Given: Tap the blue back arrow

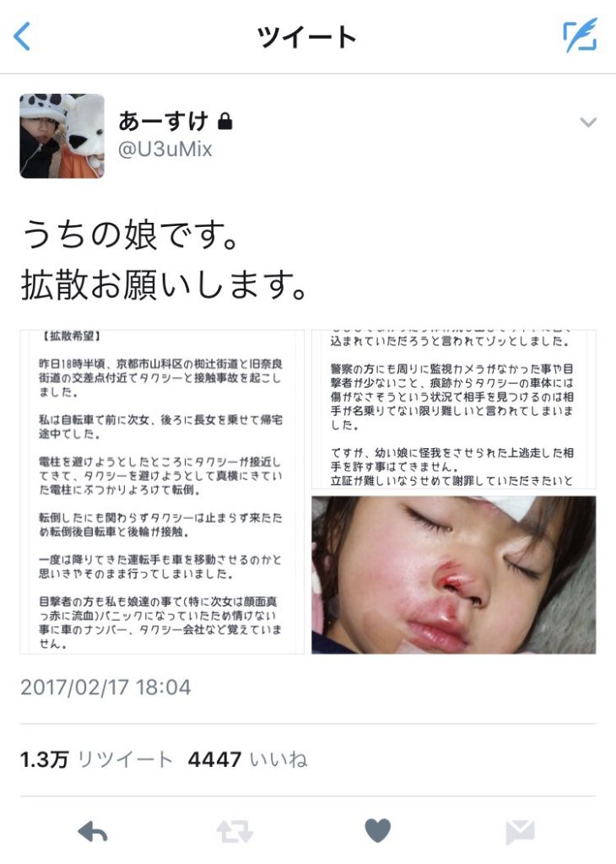Looking at the screenshot, I should click(21, 36).
